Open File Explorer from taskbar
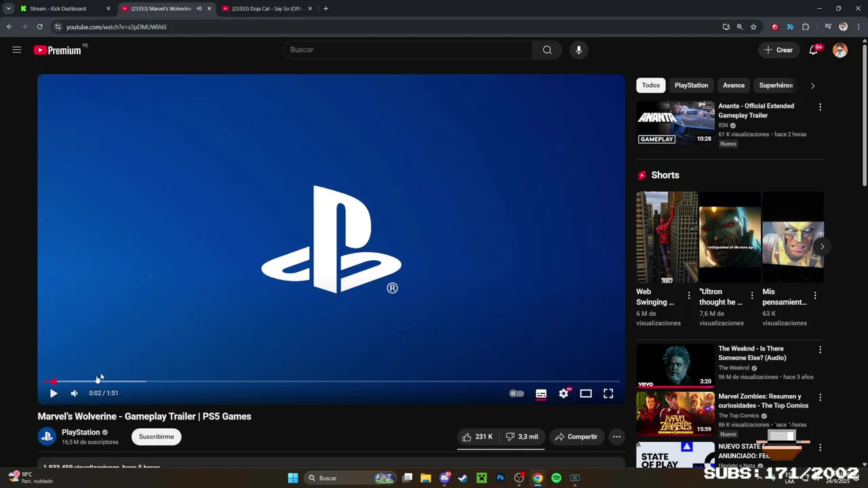The height and width of the screenshot is (488, 868). (x=426, y=478)
